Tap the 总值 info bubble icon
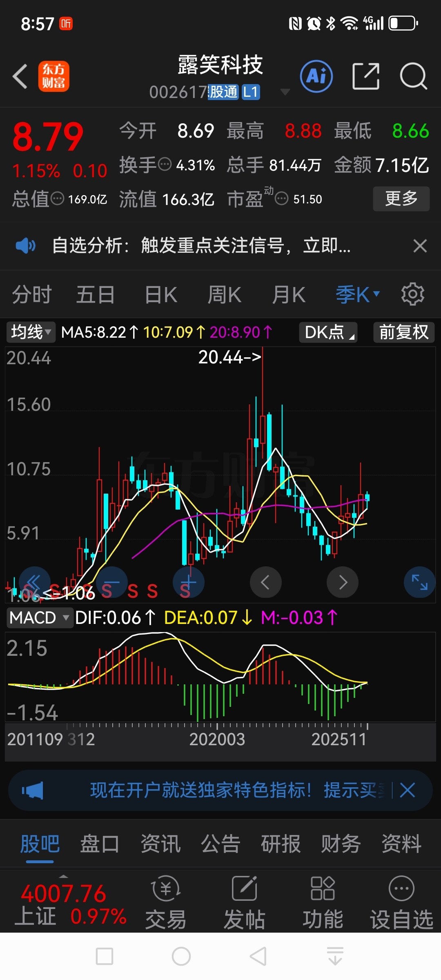 pos(58,199)
